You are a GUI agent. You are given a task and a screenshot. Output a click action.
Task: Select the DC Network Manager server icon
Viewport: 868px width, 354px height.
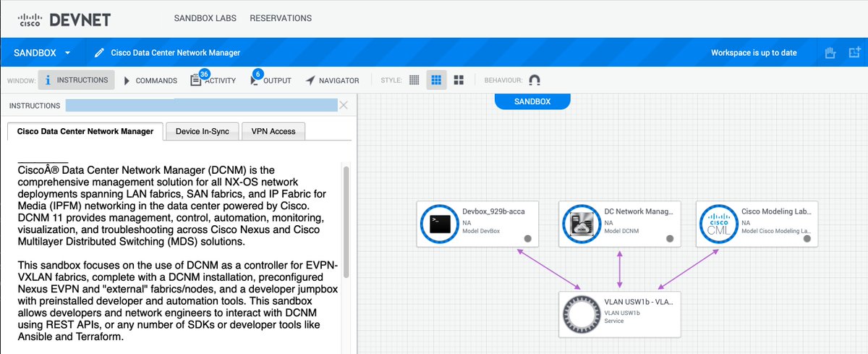(x=583, y=225)
